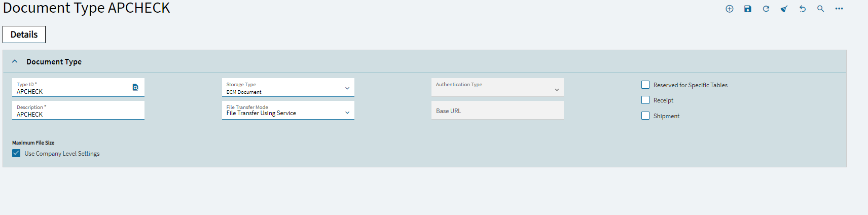The height and width of the screenshot is (215, 868).
Task: Click the Base URL field
Action: (x=497, y=110)
